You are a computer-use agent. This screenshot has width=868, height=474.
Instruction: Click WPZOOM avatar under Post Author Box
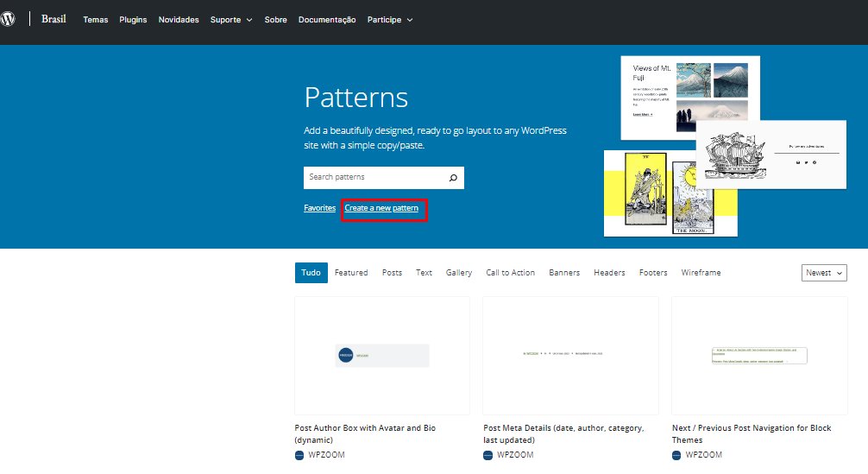point(299,455)
